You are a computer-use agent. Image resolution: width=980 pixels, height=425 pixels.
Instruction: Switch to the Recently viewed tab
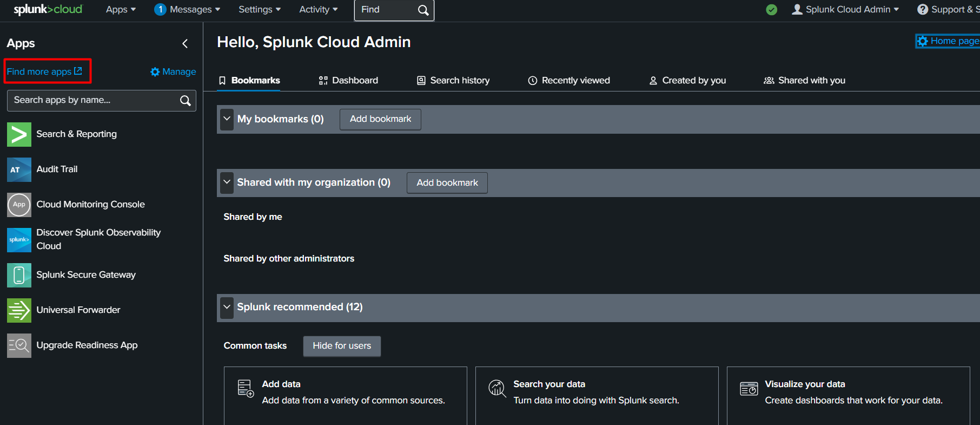click(x=569, y=81)
